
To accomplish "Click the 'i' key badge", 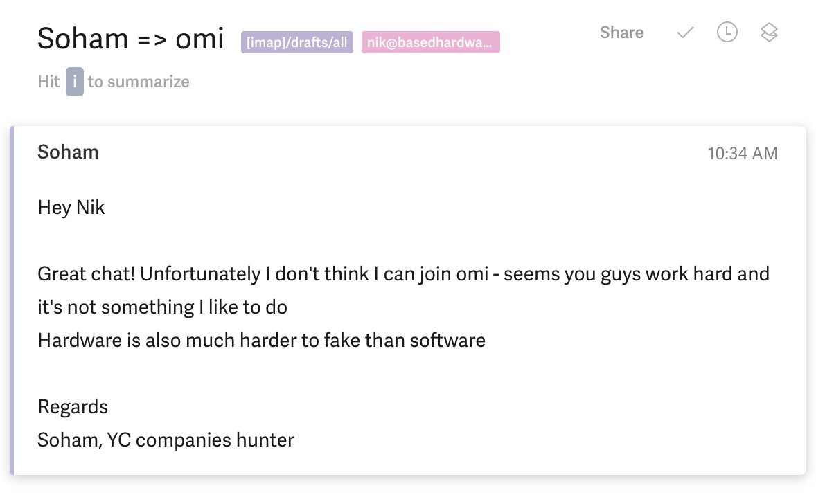I will pos(74,81).
